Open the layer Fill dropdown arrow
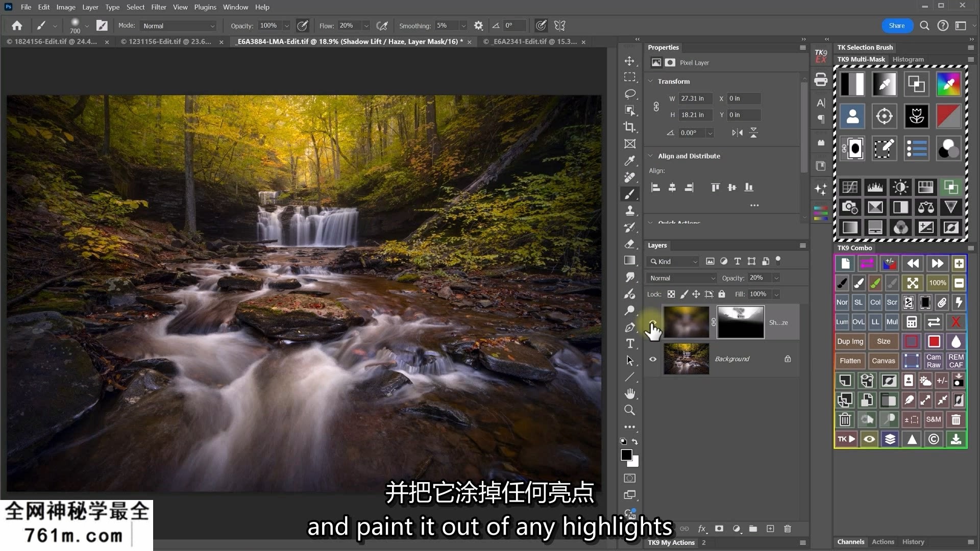Viewport: 980px width, 551px height. point(776,294)
